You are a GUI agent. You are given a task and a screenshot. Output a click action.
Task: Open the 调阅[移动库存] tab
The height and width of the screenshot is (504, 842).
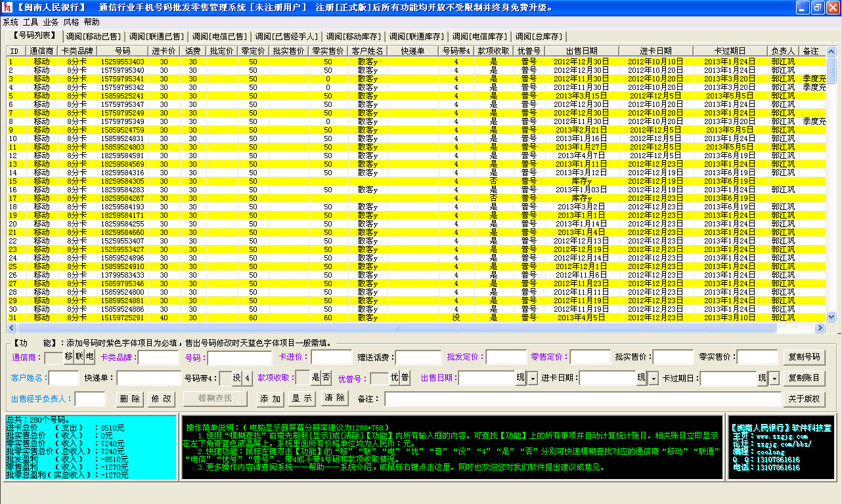353,37
